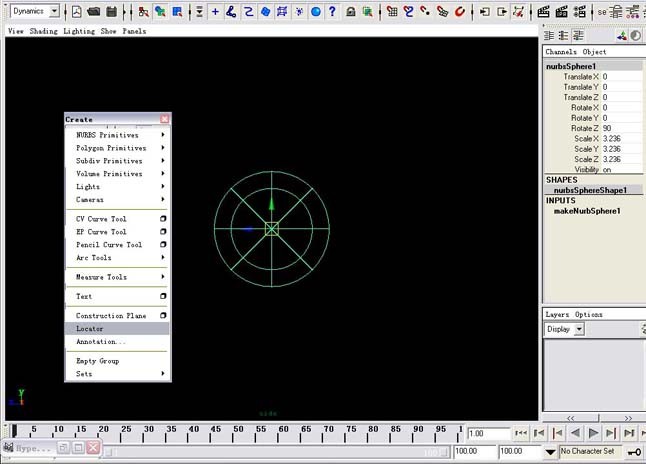Click selection mask menu icon with double arrows

click(x=199, y=12)
